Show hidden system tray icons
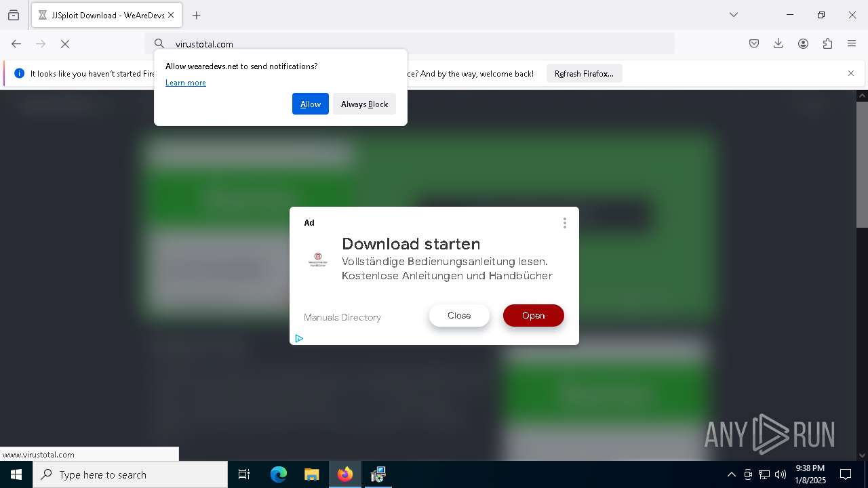Image resolution: width=868 pixels, height=488 pixels. (x=731, y=474)
